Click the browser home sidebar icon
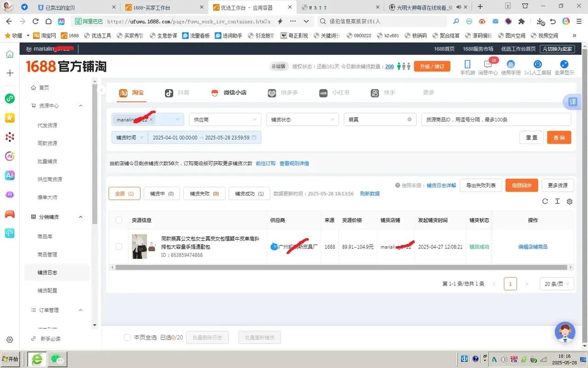This screenshot has width=588, height=368. (x=10, y=54)
